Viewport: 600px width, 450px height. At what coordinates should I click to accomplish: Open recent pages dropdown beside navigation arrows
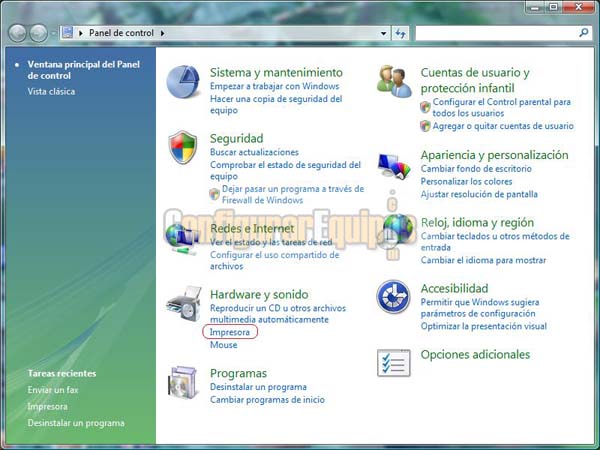pos(53,34)
